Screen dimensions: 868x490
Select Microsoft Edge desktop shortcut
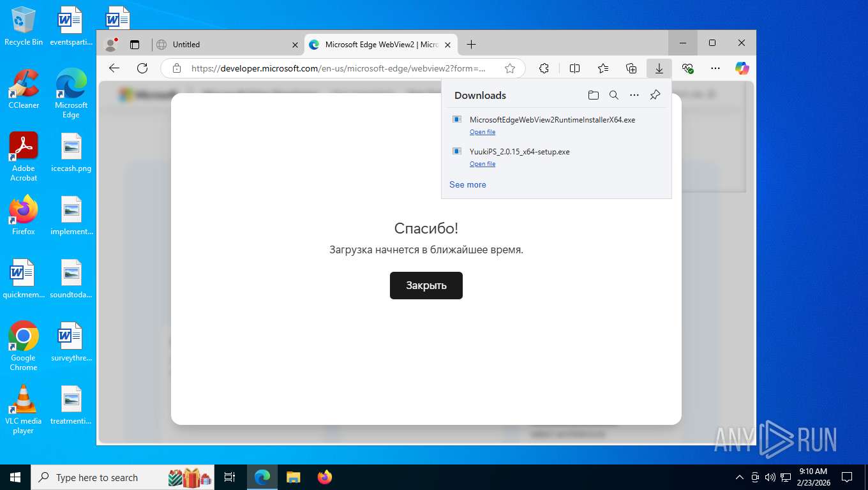pyautogui.click(x=71, y=93)
